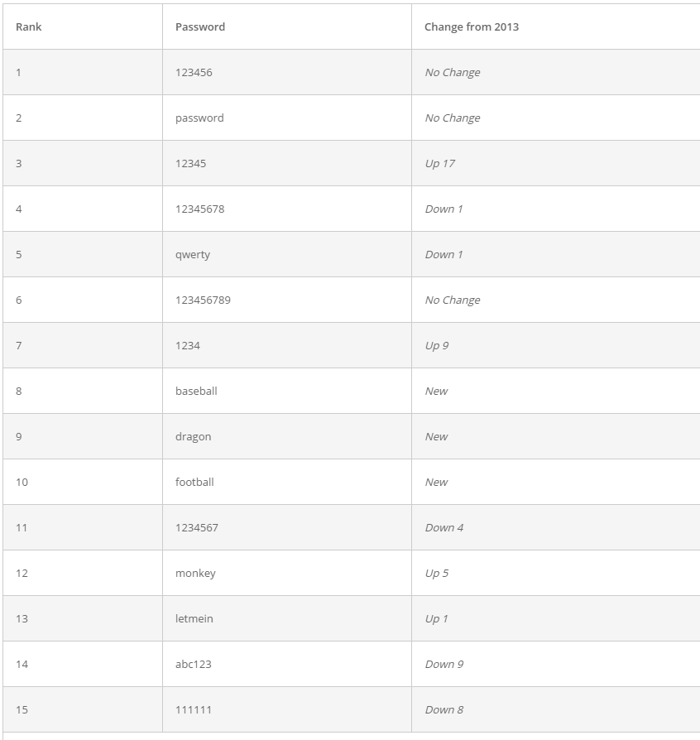Screen dimensions: 700x740
Task: Click the dragon password entry
Action: click(193, 437)
